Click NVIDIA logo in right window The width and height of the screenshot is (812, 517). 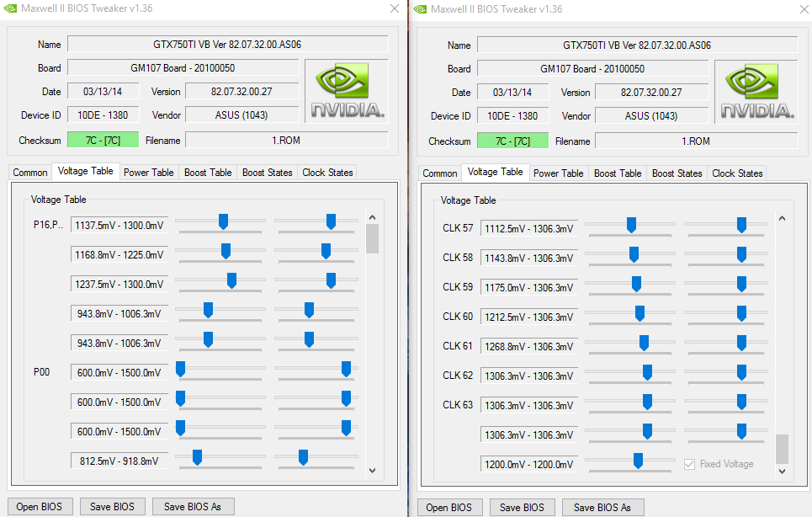click(756, 92)
